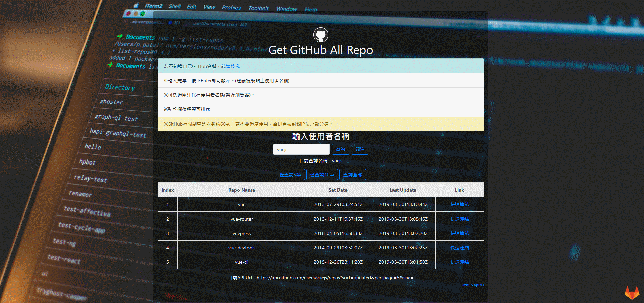Open 快速連結 for the vue-cli repo
The width and height of the screenshot is (644, 303).
459,262
